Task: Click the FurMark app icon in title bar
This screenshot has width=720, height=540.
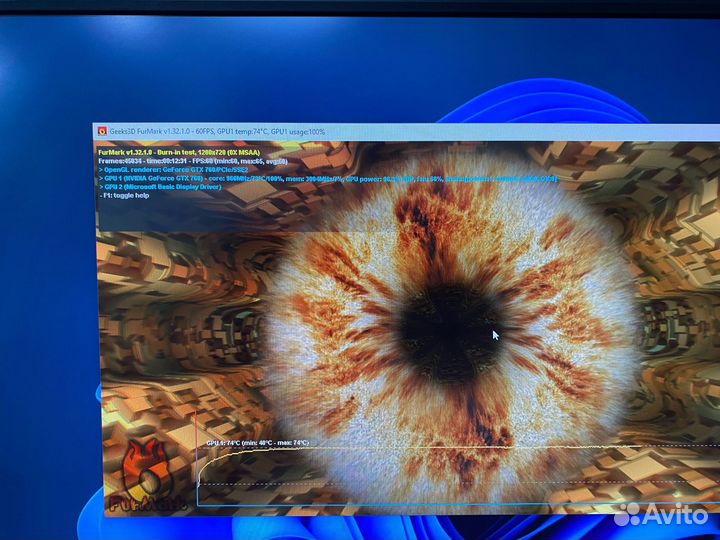Action: click(102, 131)
